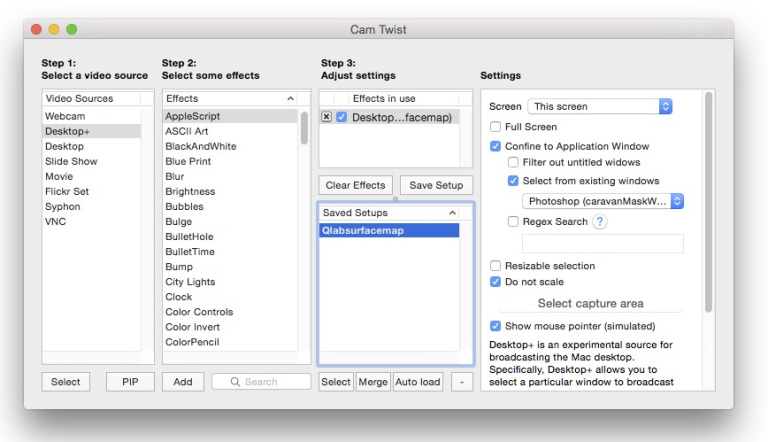Collapse the Effects list header chevron
The width and height of the screenshot is (768, 442).
point(290,99)
